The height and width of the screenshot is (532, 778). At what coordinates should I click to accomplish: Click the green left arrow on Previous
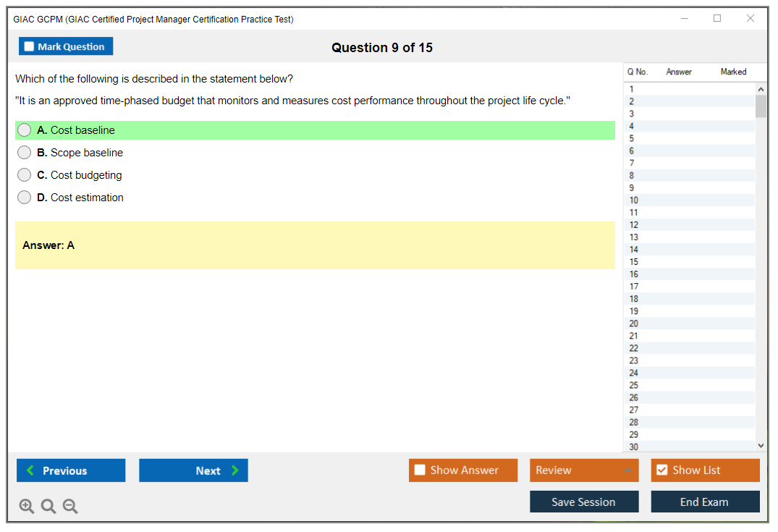[x=30, y=470]
